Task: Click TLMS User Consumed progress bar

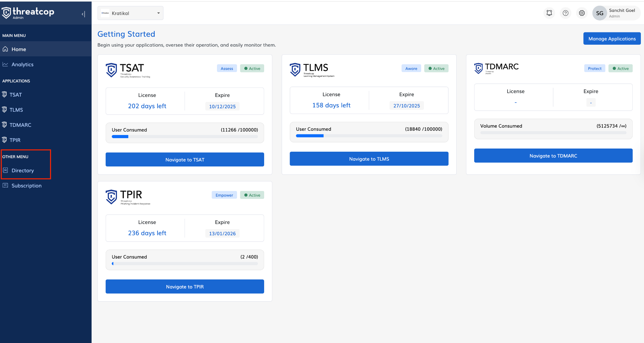Action: point(369,136)
